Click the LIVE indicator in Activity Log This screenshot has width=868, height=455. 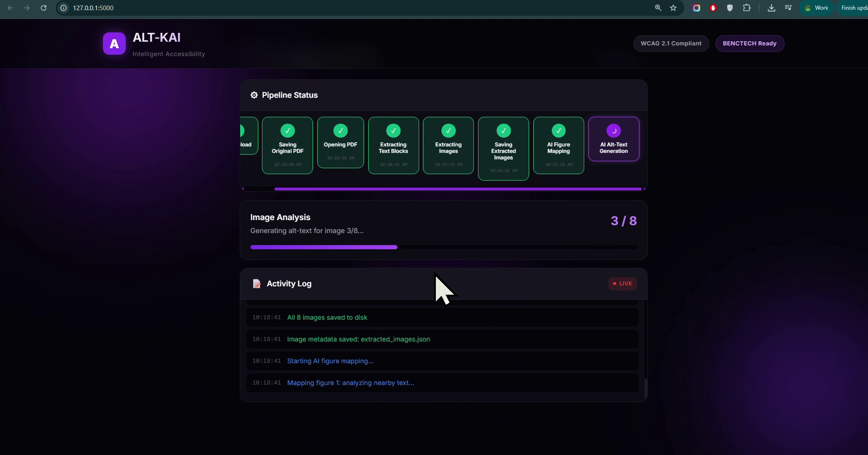(x=622, y=284)
